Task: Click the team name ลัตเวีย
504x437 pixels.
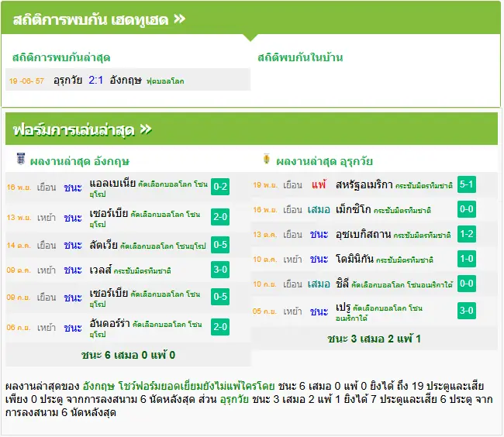Action: click(103, 245)
